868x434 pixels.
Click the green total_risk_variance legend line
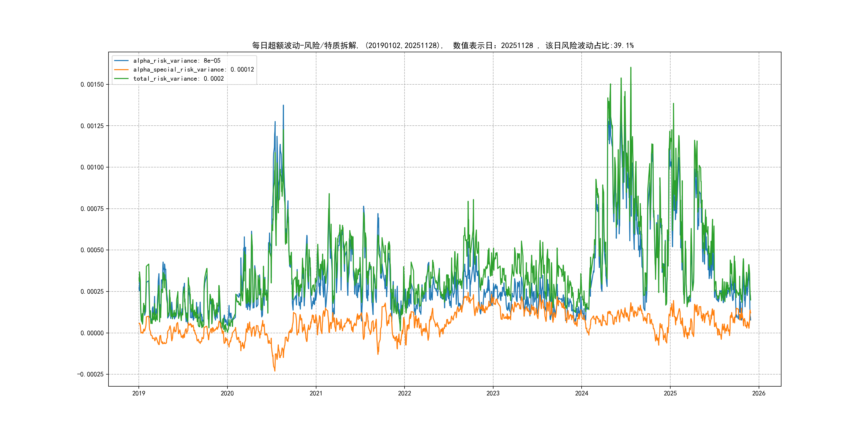coord(121,78)
